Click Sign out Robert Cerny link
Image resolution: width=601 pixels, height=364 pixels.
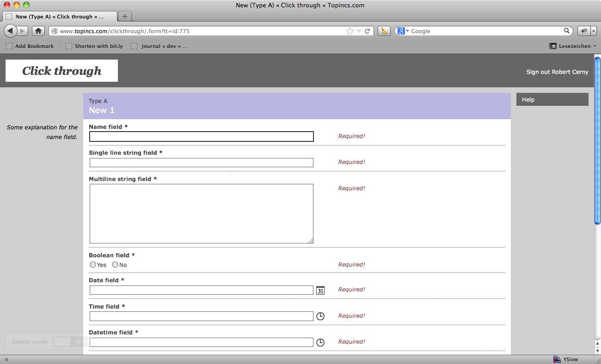pos(557,72)
